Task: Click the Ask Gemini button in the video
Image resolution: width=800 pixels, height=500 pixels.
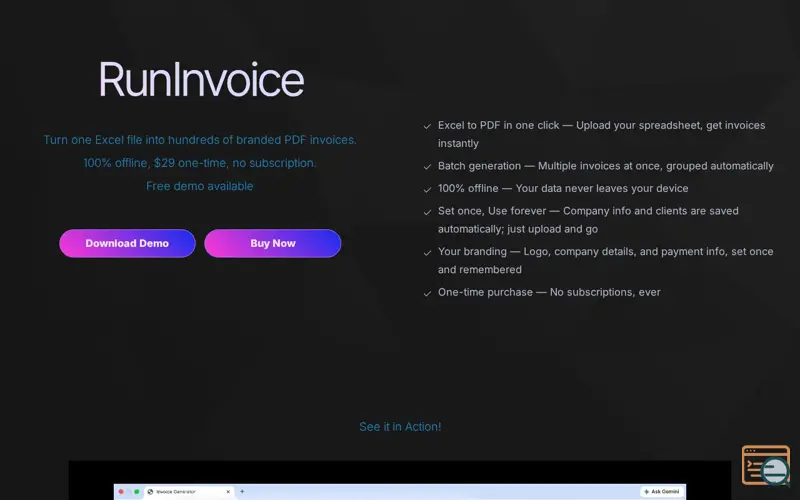Action: pos(662,492)
